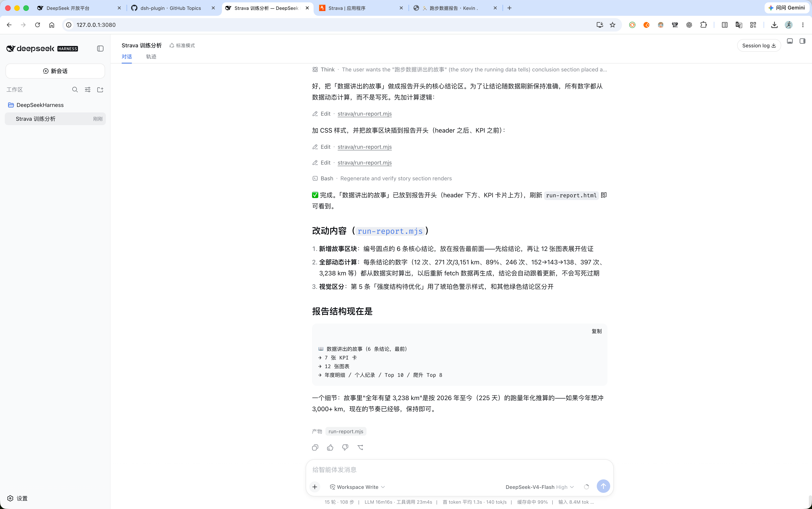Expand the Workspace Write permission dropdown
Viewport: 812px width, 509px height.
pos(357,487)
